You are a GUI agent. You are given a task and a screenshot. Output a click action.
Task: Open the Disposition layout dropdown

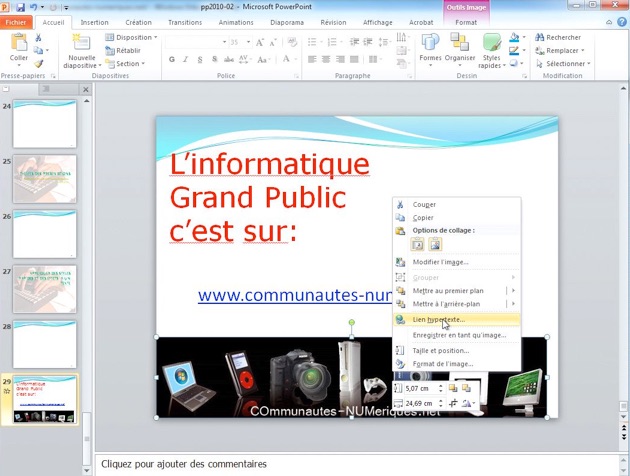click(x=131, y=37)
